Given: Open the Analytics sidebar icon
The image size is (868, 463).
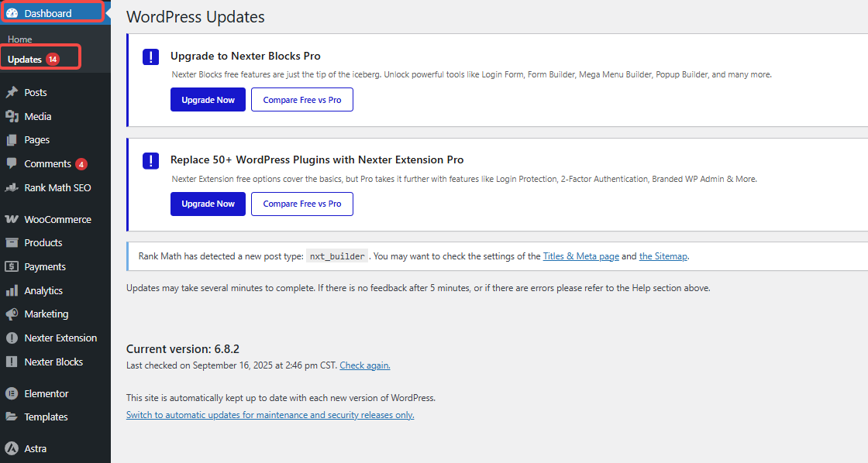Looking at the screenshot, I should click(12, 290).
